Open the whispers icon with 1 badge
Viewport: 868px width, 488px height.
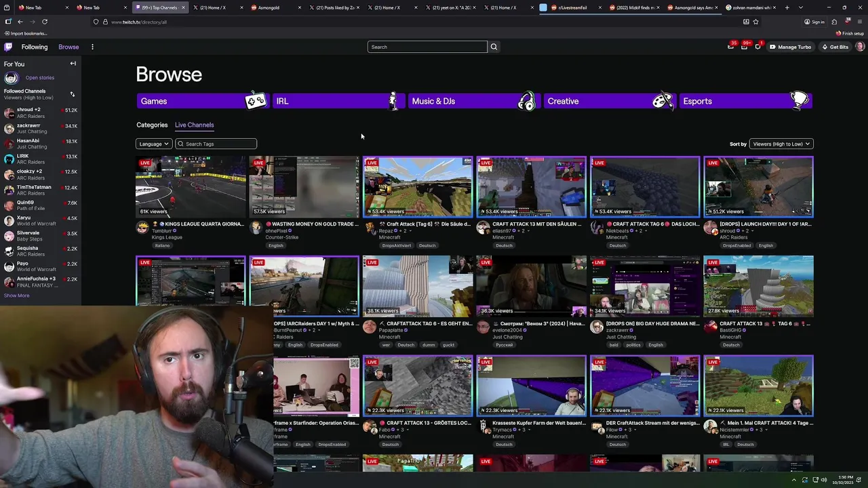tap(757, 47)
